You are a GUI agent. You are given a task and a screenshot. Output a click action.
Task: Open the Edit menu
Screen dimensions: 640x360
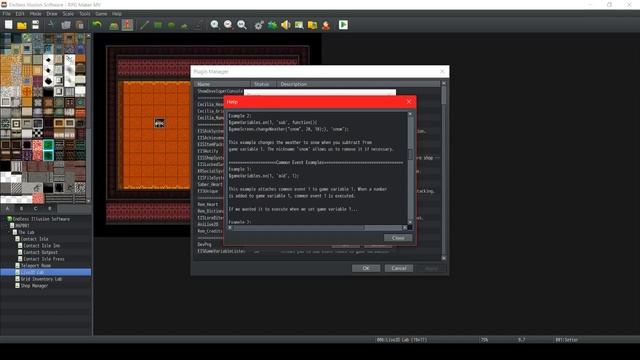coord(20,14)
